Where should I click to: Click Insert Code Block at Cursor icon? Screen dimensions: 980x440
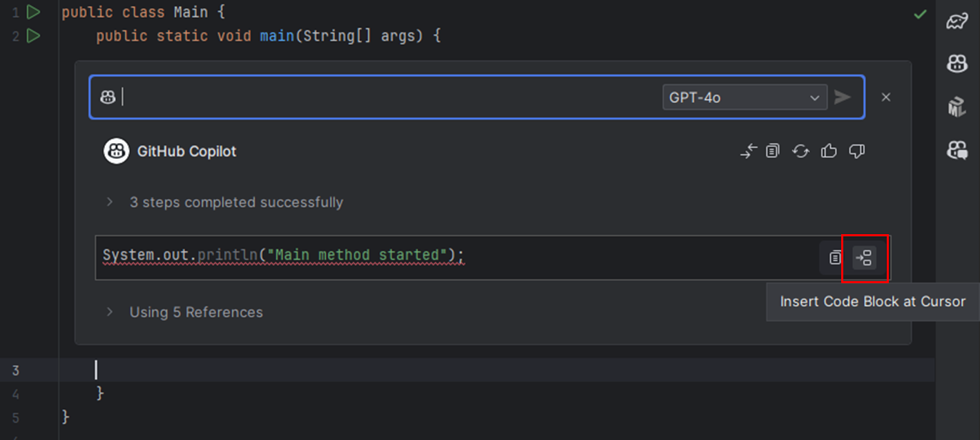[x=864, y=258]
